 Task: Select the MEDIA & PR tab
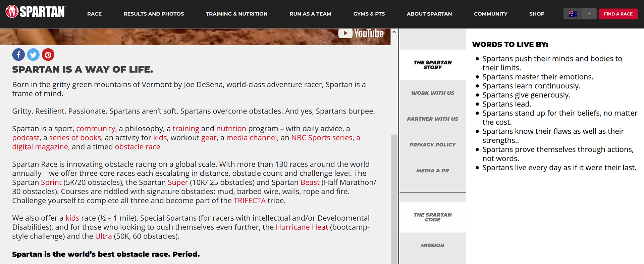(432, 171)
